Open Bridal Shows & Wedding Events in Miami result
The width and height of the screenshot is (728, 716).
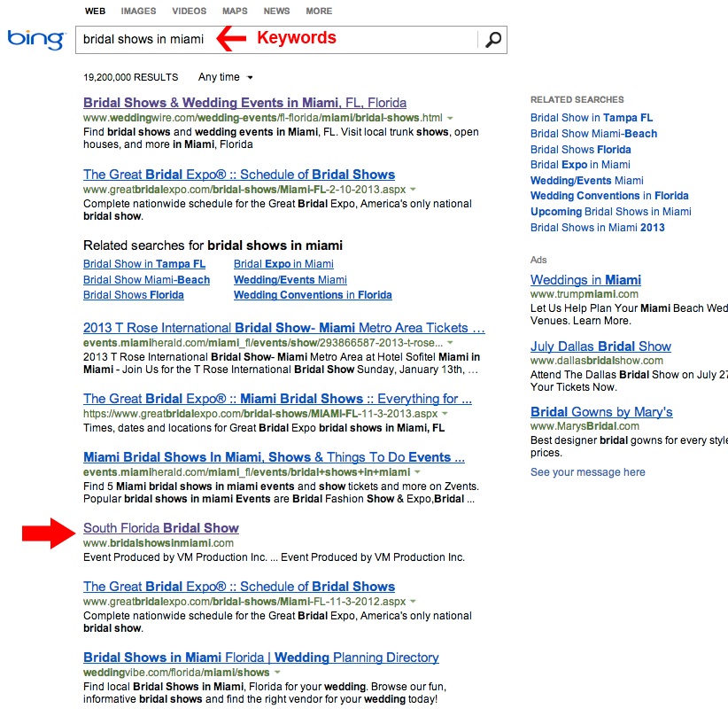tap(244, 103)
